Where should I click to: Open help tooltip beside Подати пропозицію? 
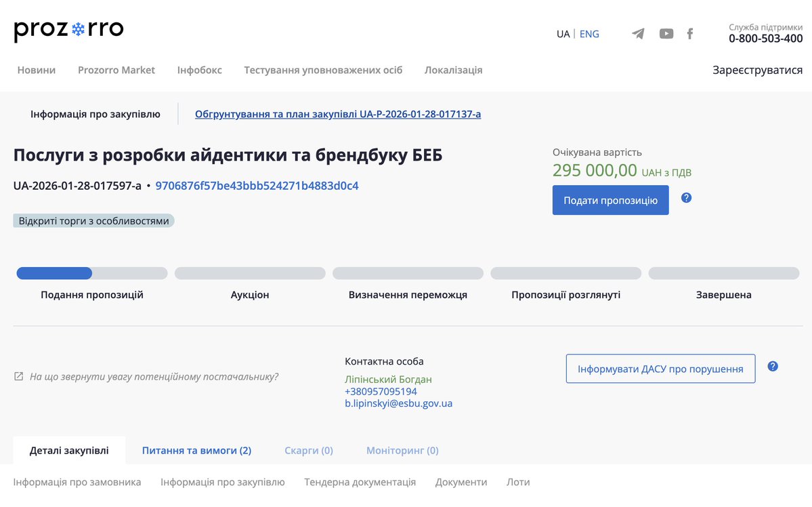686,198
